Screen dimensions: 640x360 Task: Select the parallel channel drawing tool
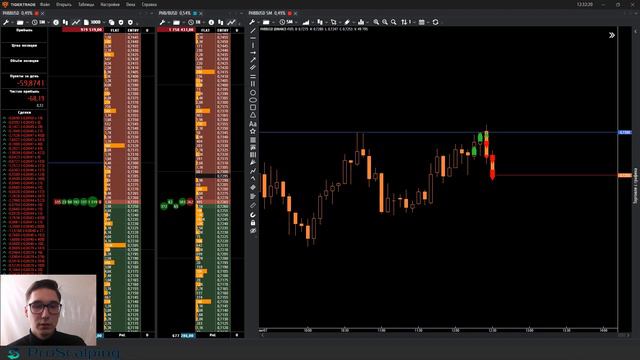click(x=253, y=67)
